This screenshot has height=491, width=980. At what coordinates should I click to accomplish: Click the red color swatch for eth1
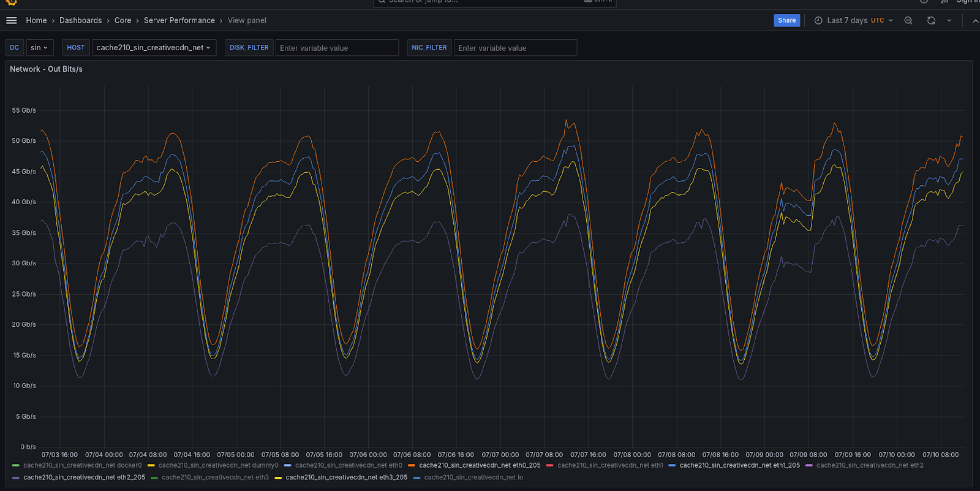[550, 466]
